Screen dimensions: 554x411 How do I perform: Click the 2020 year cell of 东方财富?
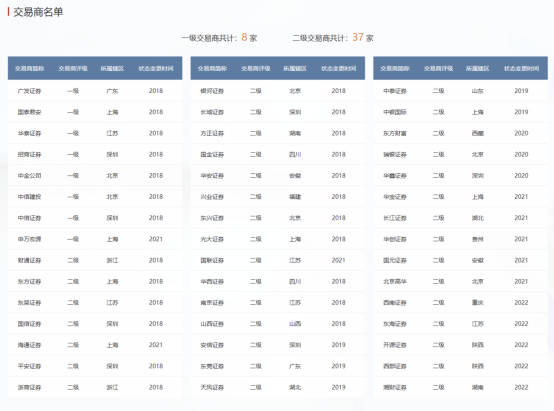click(x=521, y=133)
